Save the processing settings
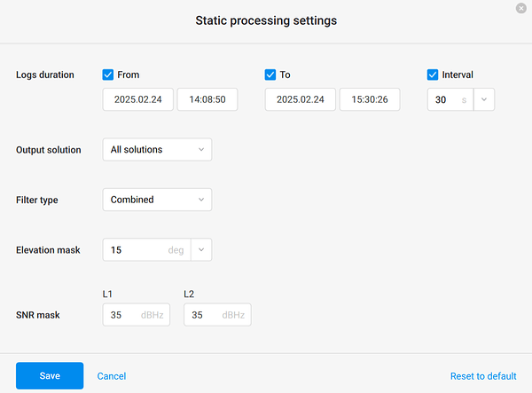Screen dimensions: 532x393 50,375
